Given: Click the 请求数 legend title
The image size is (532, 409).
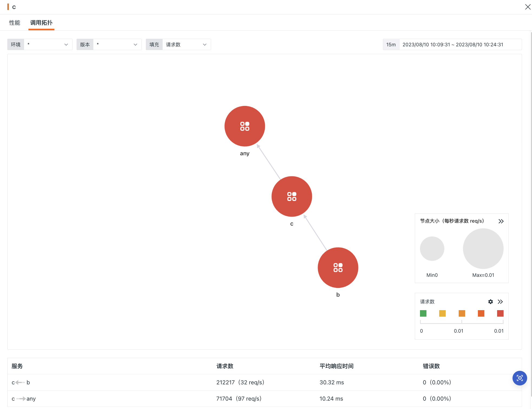Looking at the screenshot, I should coord(427,302).
